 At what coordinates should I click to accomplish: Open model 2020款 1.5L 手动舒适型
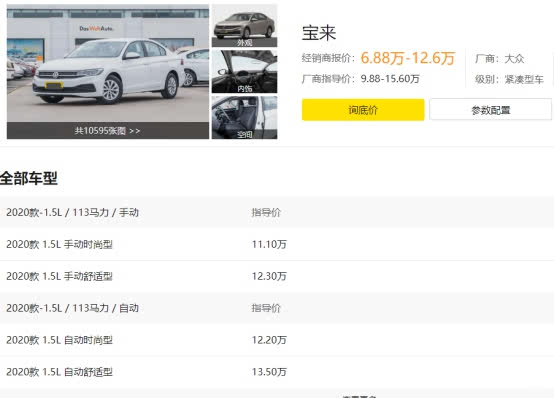click(59, 276)
